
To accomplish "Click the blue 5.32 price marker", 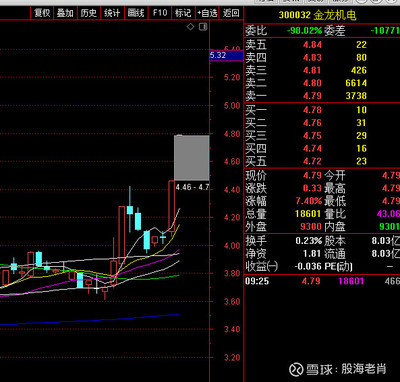I will (226, 55).
